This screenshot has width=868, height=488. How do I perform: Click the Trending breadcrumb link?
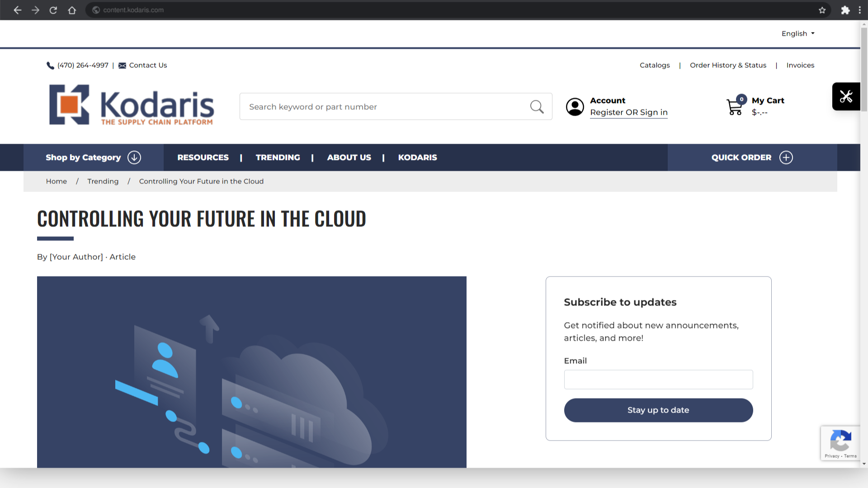coord(103,181)
